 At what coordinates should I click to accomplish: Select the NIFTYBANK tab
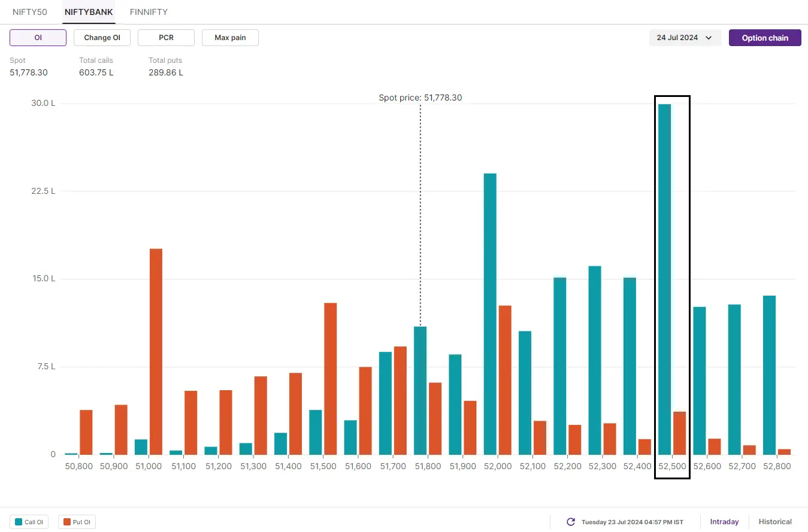point(88,12)
